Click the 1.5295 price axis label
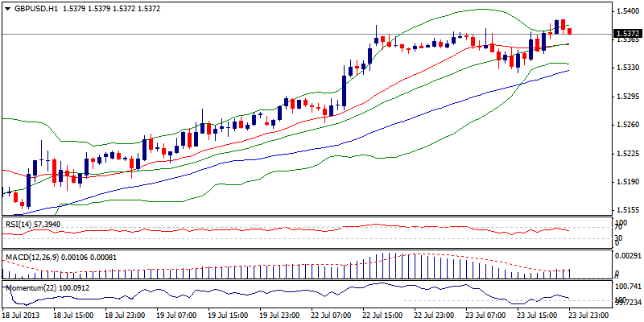Viewport: 644px width, 322px height. (x=625, y=97)
